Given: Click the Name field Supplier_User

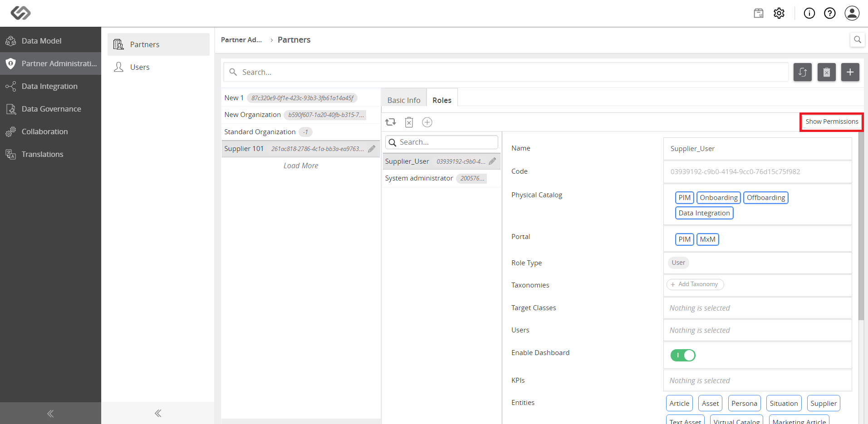Looking at the screenshot, I should coord(757,149).
